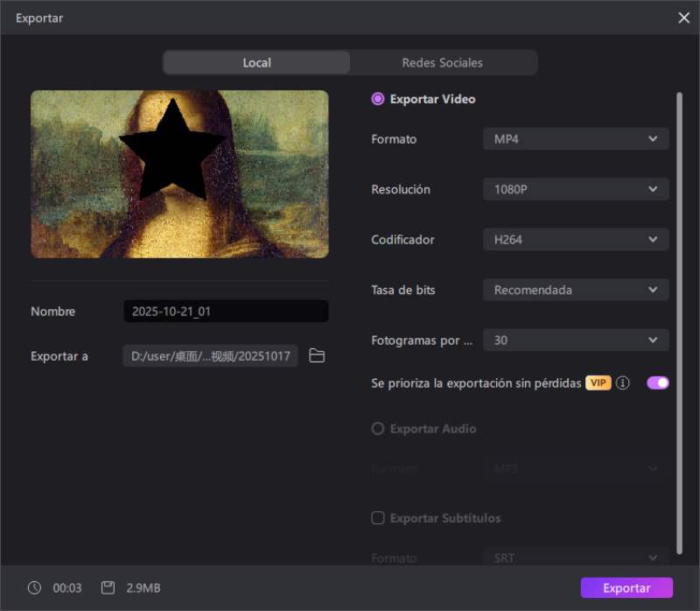700x611 pixels.
Task: Click the VIP badge next to lossless export
Action: point(598,383)
